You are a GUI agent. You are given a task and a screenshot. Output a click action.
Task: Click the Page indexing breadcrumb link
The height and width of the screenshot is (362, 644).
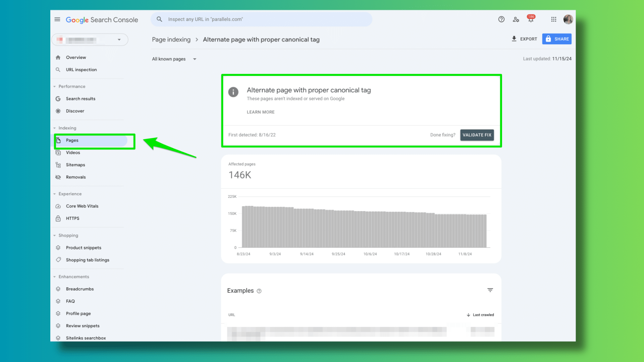(171, 40)
